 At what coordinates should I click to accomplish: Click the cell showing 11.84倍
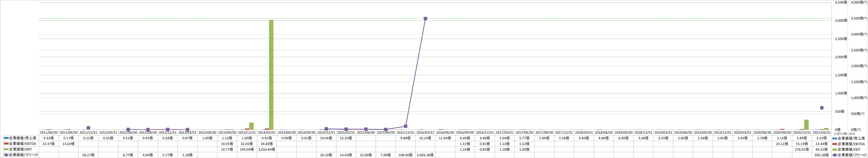445,138
